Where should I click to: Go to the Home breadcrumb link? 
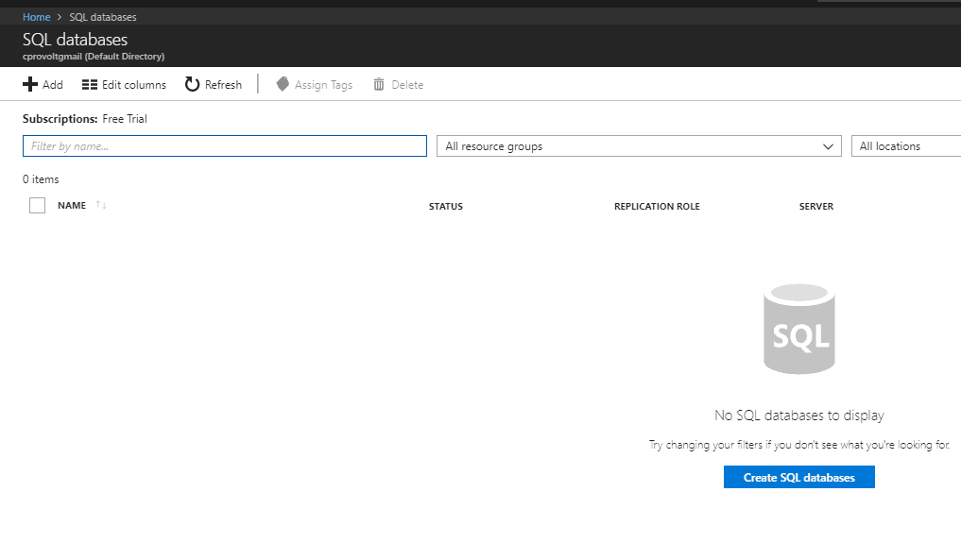[37, 17]
